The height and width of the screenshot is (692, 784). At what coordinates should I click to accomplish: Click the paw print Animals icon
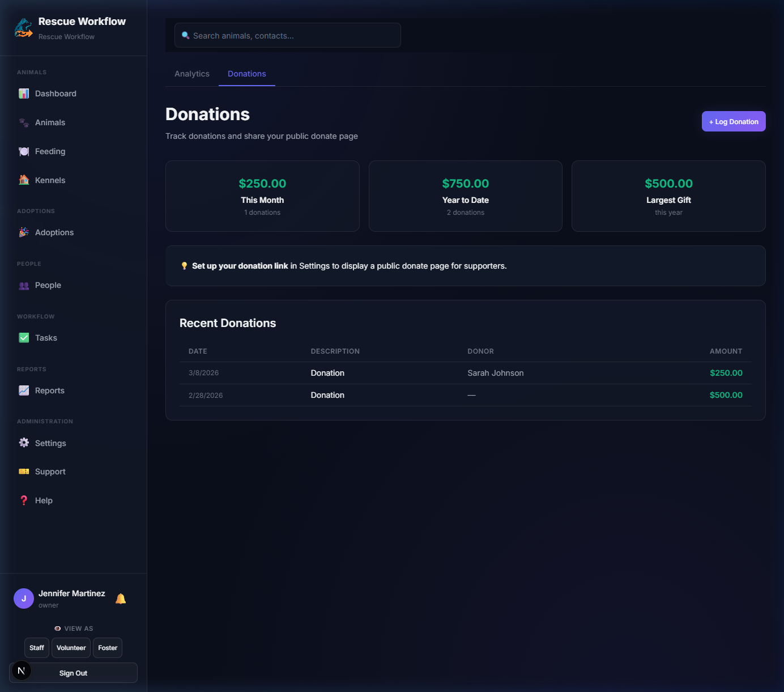coord(24,122)
